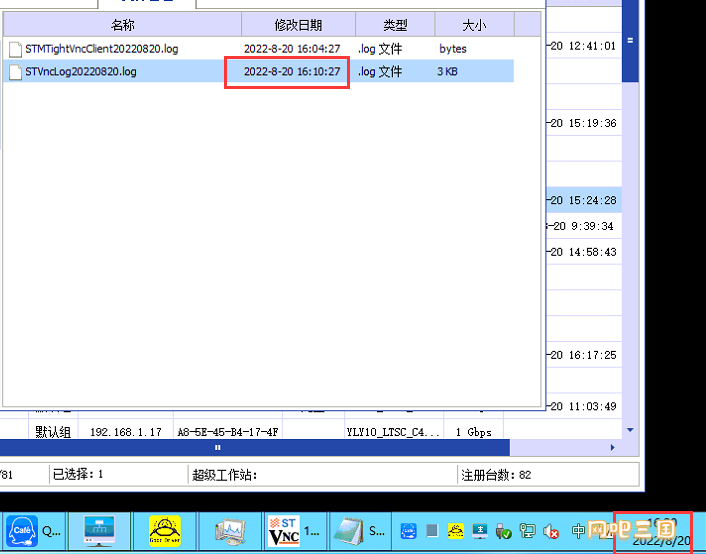Sort by the 大小 column header
The image size is (706, 554).
click(474, 25)
